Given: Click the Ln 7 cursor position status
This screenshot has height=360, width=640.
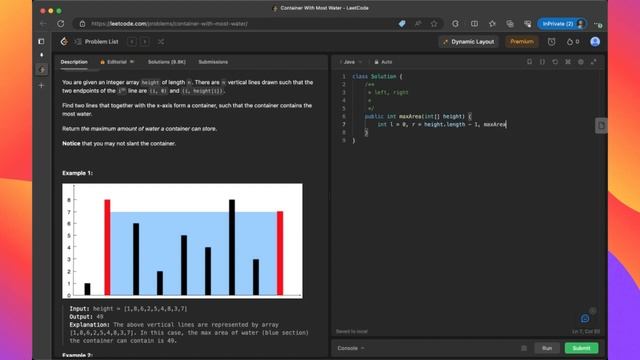Looking at the screenshot, I should [586, 331].
